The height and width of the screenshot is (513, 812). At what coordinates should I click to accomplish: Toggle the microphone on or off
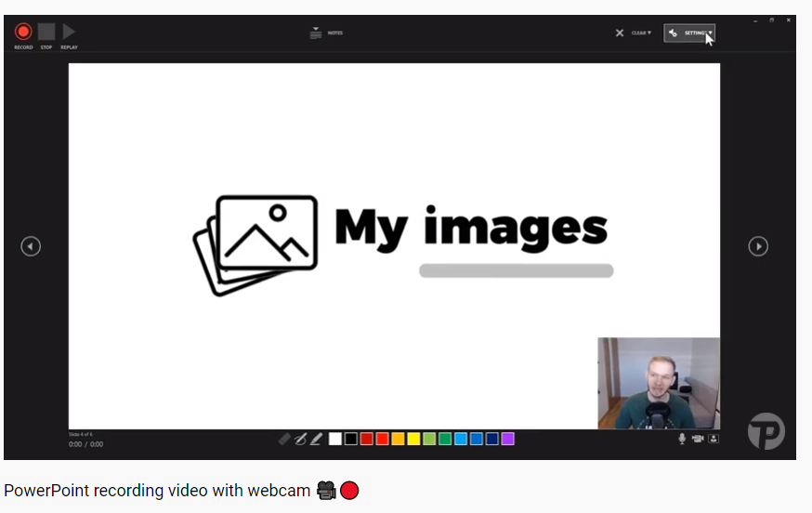pyautogui.click(x=682, y=439)
